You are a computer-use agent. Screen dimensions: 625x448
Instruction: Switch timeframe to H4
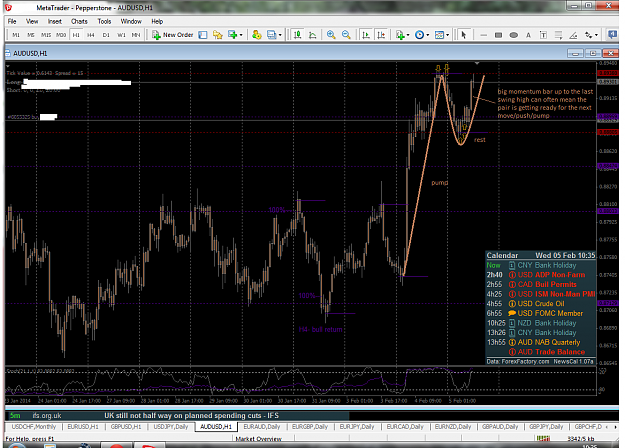click(x=91, y=35)
